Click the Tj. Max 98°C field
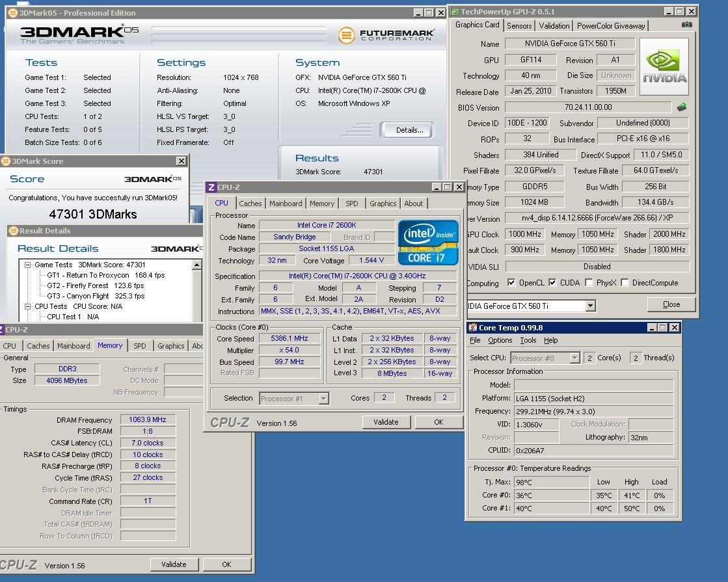This screenshot has width=728, height=582. (552, 483)
